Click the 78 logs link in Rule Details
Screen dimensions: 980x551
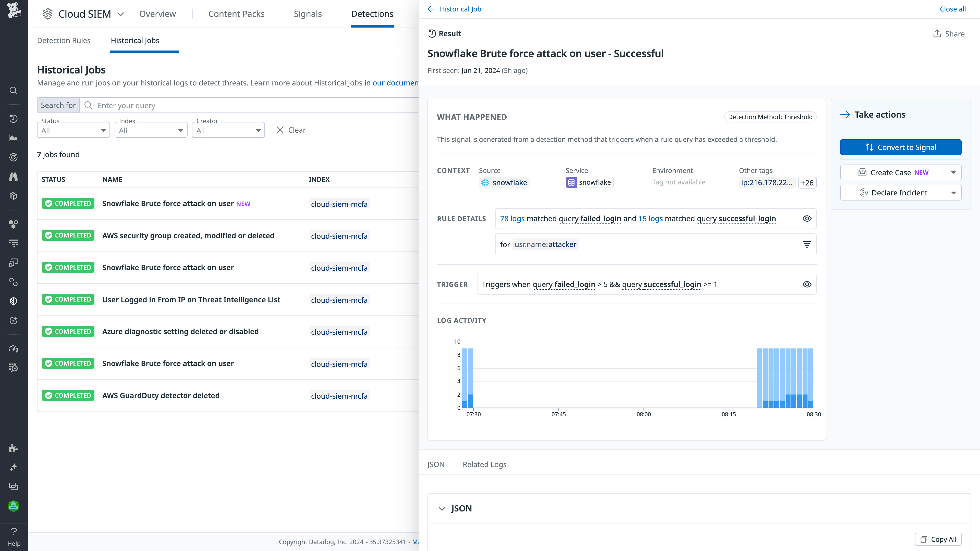(512, 219)
